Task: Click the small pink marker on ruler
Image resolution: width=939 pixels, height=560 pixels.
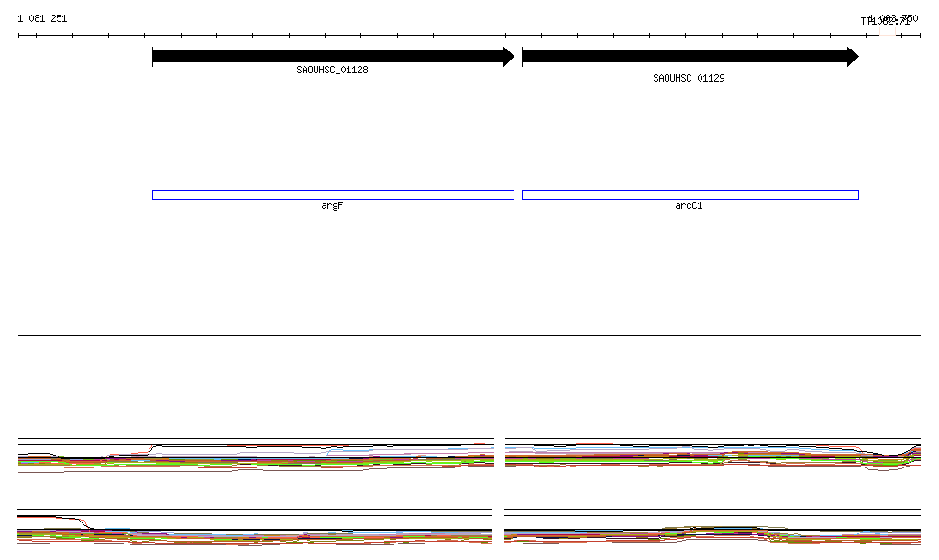Action: point(888,31)
